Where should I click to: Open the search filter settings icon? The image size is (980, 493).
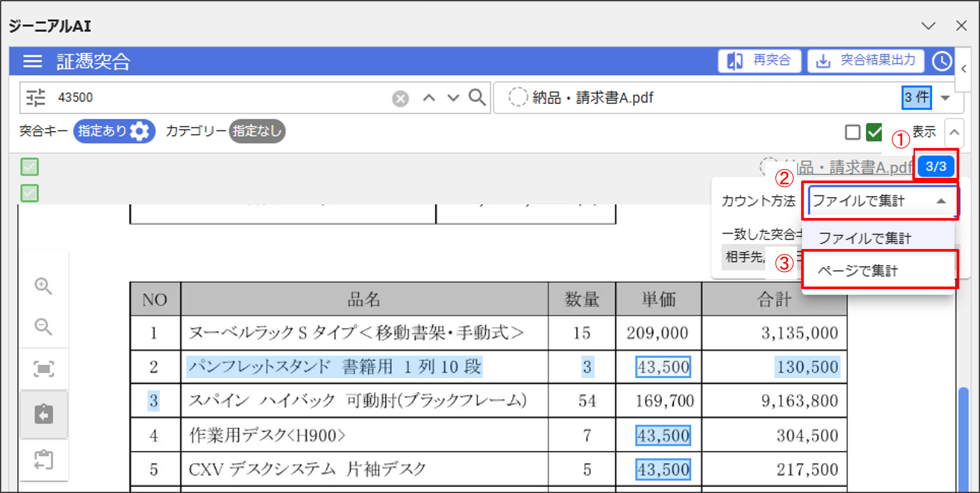tap(36, 98)
